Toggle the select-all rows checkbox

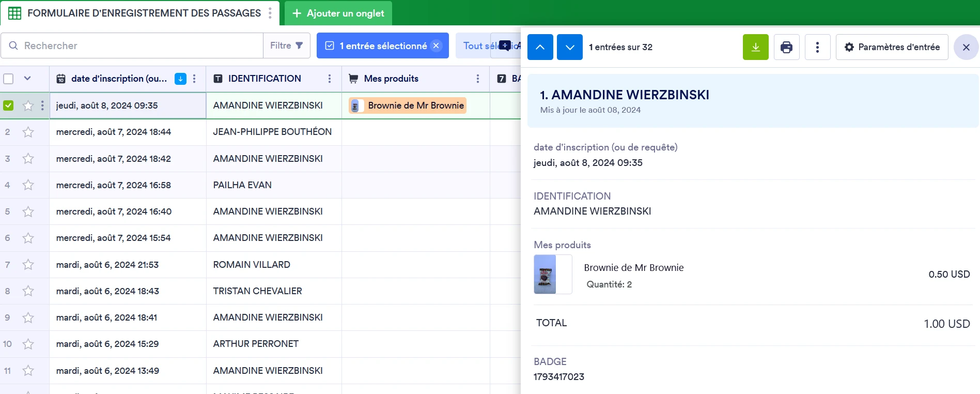8,79
